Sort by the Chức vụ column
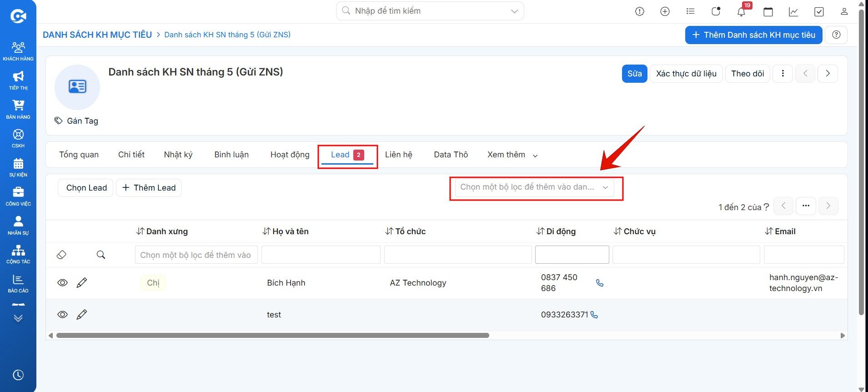868x392 pixels. click(x=634, y=231)
